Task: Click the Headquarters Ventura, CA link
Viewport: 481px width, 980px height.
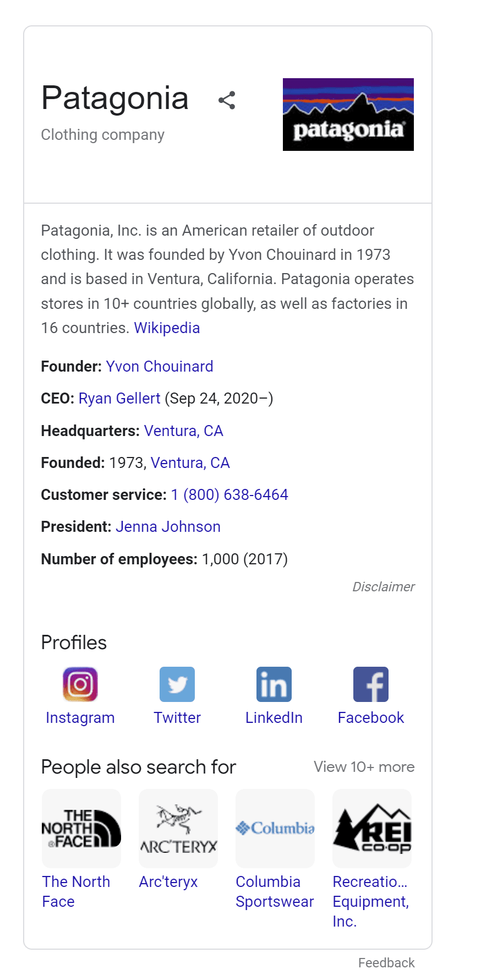Action: [183, 431]
